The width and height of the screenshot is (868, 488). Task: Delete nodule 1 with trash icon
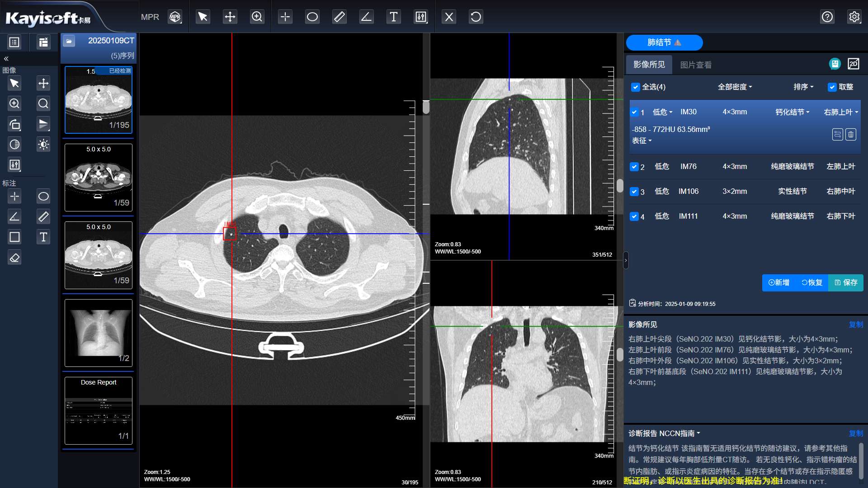click(x=851, y=135)
